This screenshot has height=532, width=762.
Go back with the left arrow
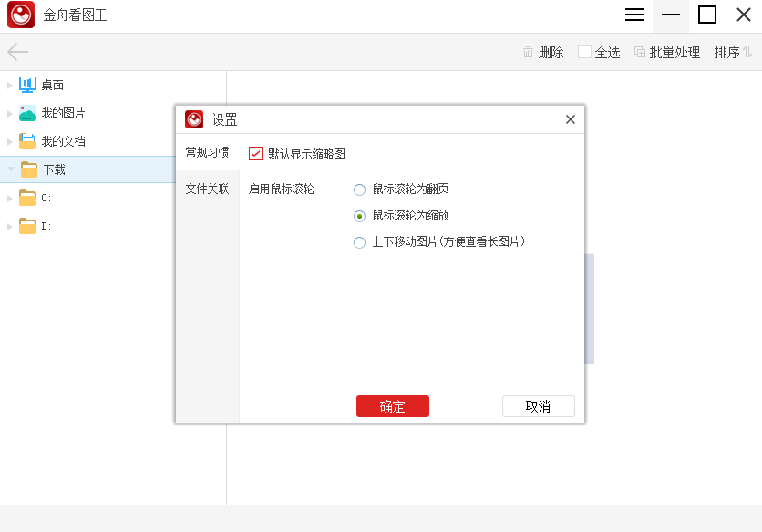pos(18,52)
